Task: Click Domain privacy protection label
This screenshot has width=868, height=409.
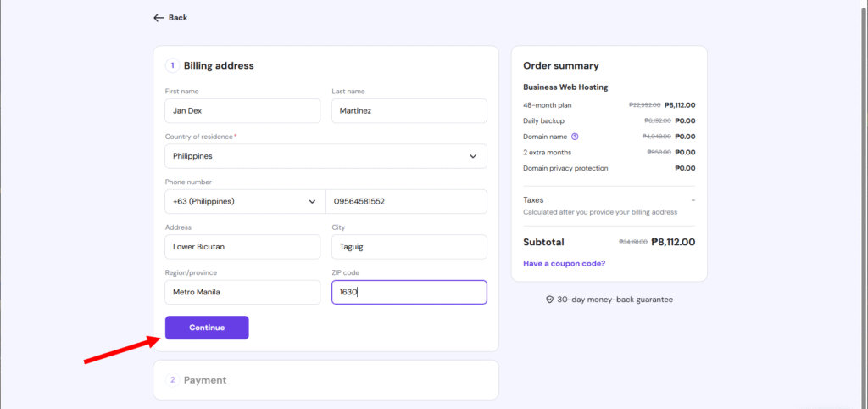Action: [x=565, y=168]
